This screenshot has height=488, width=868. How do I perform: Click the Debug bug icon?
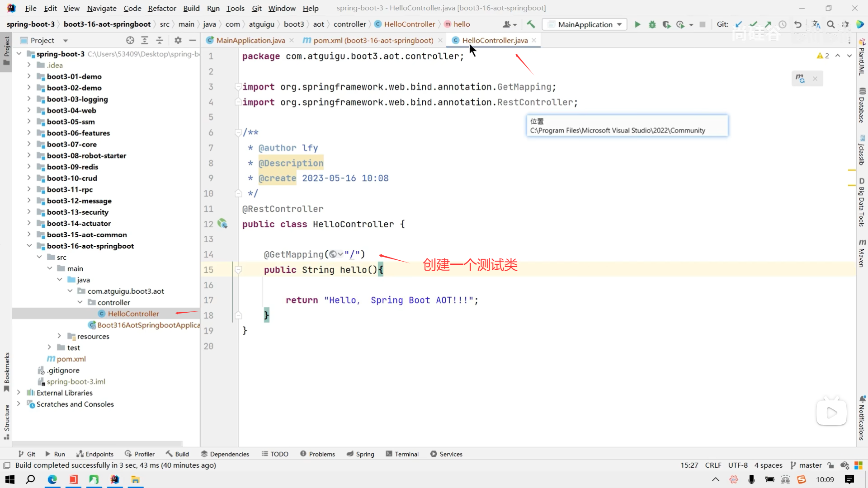click(x=652, y=24)
